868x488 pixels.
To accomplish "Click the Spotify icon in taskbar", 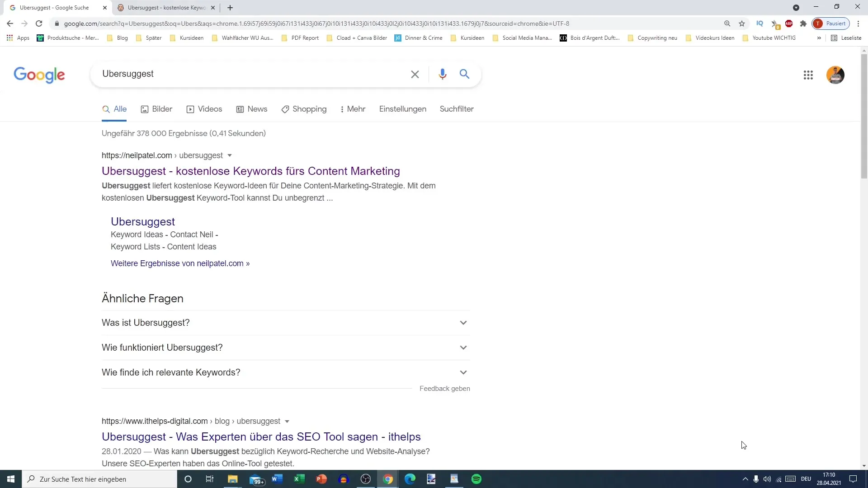I will (x=476, y=479).
